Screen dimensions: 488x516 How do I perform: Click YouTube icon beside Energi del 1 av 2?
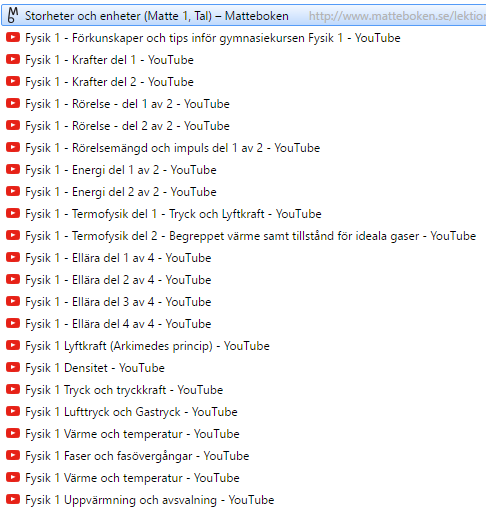[x=13, y=169]
